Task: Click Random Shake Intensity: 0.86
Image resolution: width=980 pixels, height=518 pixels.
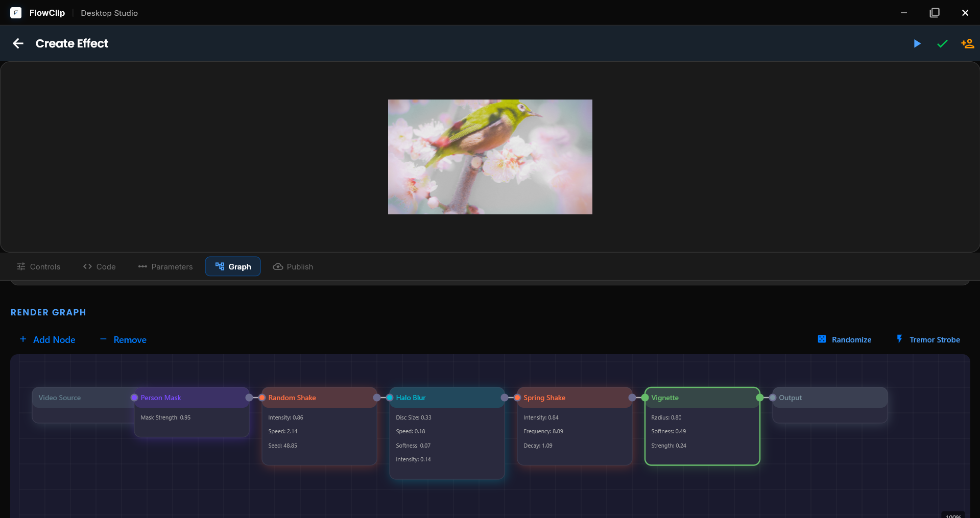Action: [x=285, y=417]
